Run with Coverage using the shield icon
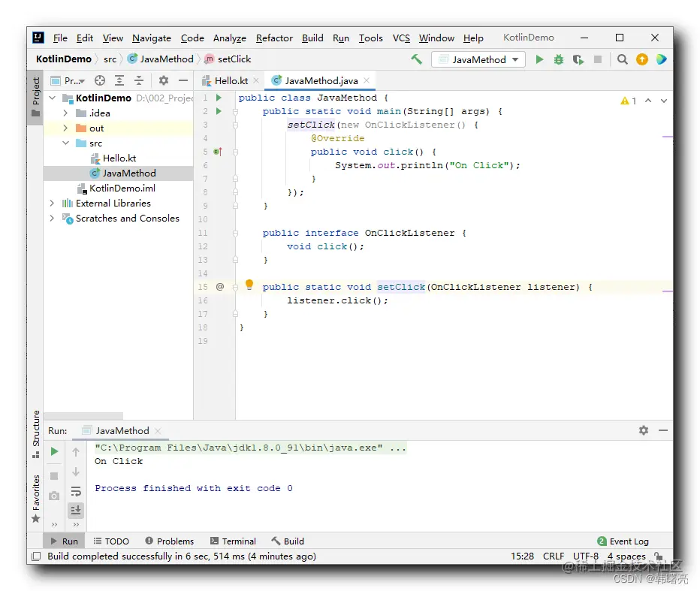 pyautogui.click(x=578, y=59)
